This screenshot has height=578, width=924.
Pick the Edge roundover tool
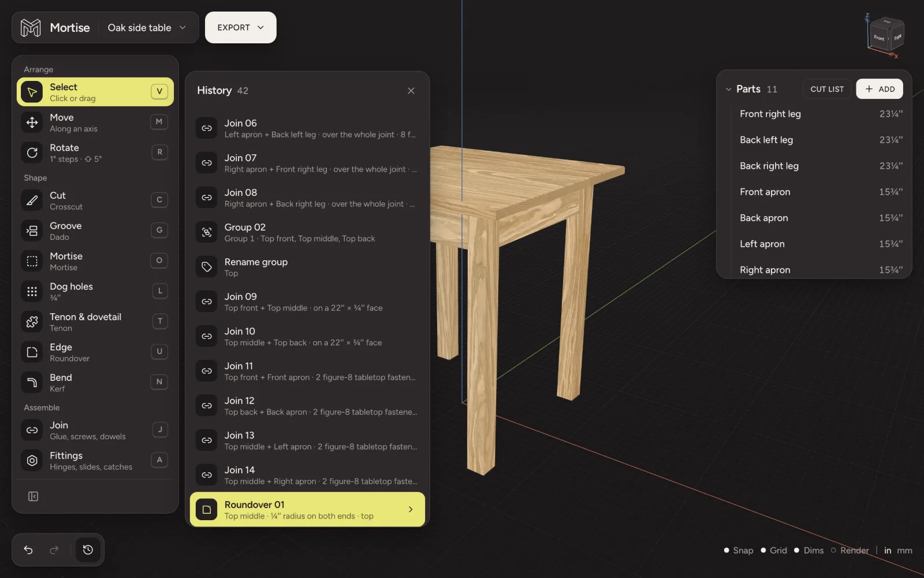(95, 352)
